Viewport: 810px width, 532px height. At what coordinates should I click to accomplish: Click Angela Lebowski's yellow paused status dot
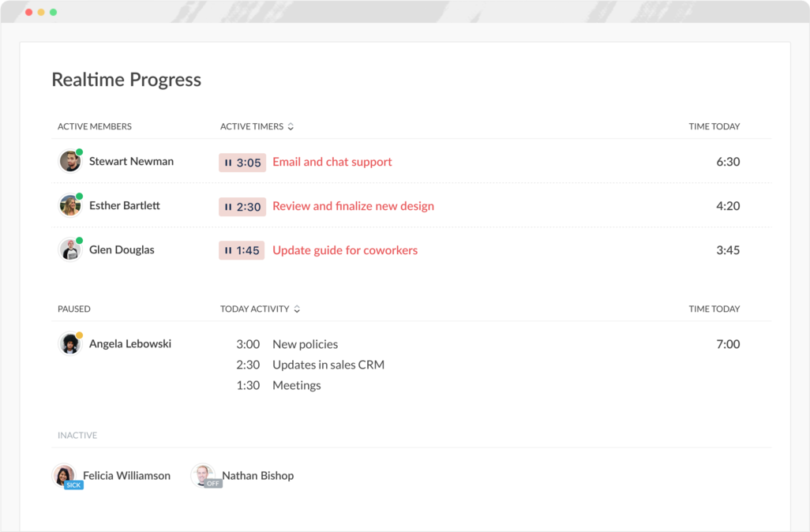point(78,335)
